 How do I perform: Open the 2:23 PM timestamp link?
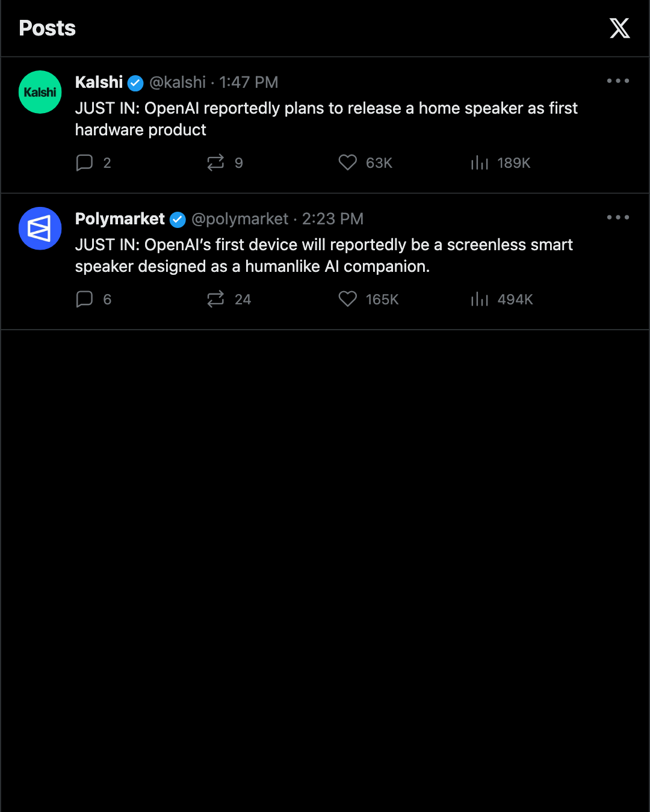click(333, 219)
